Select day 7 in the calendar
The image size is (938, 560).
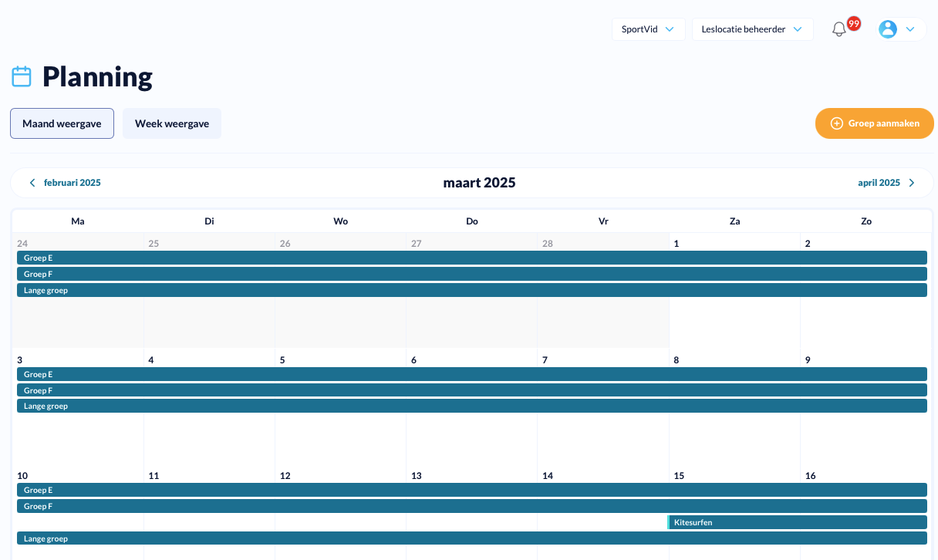[x=545, y=360]
